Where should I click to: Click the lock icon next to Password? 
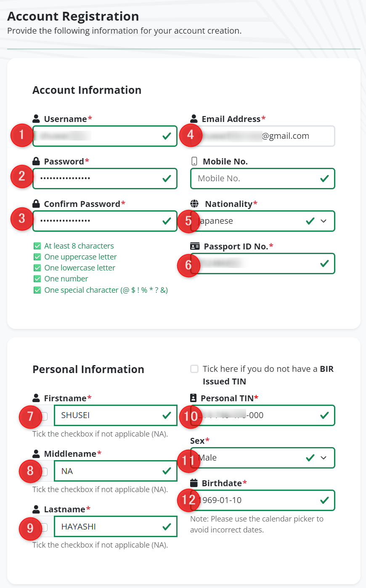[x=36, y=161]
